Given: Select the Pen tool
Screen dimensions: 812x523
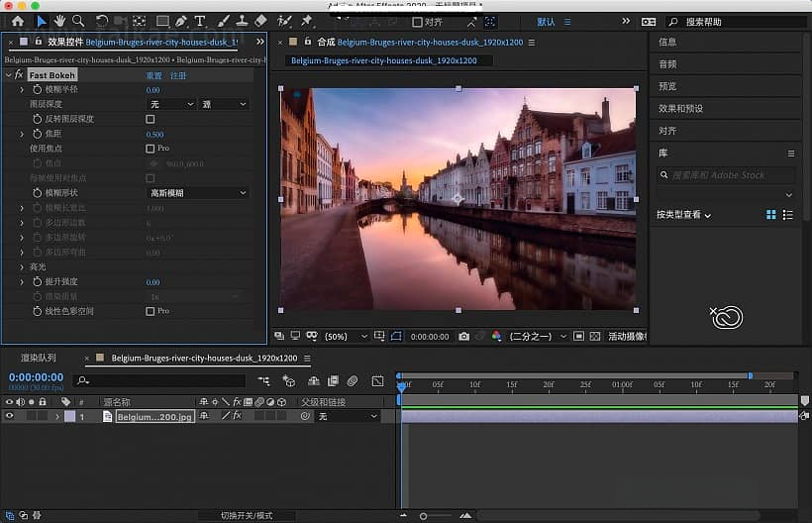Looking at the screenshot, I should tap(181, 21).
